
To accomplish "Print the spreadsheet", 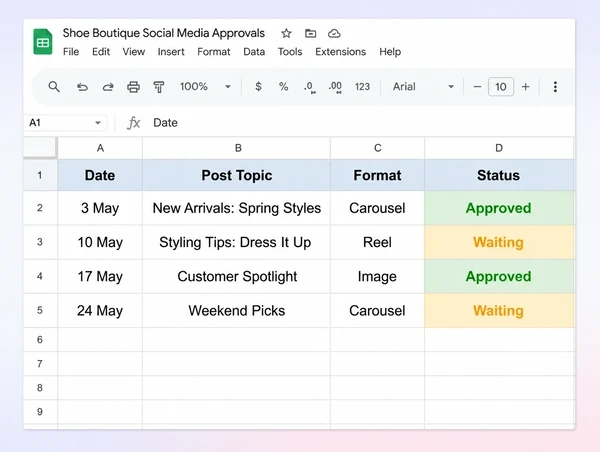I will pyautogui.click(x=133, y=87).
